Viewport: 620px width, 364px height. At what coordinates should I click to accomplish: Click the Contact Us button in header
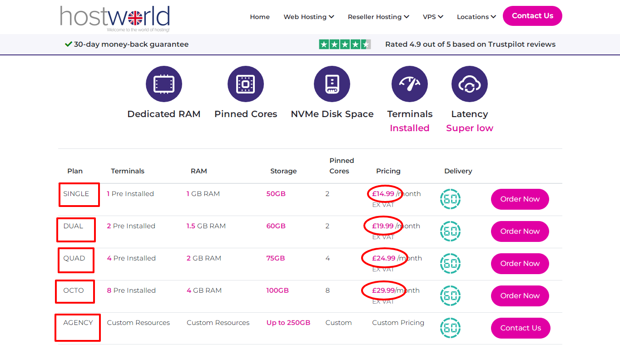click(x=532, y=16)
